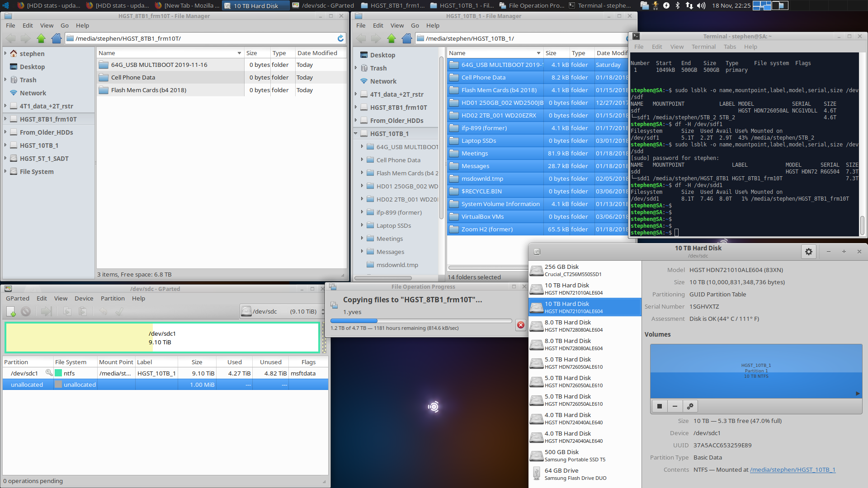Expand Cell Phone Data tree node
Screen dimensions: 868x488
tap(362, 160)
